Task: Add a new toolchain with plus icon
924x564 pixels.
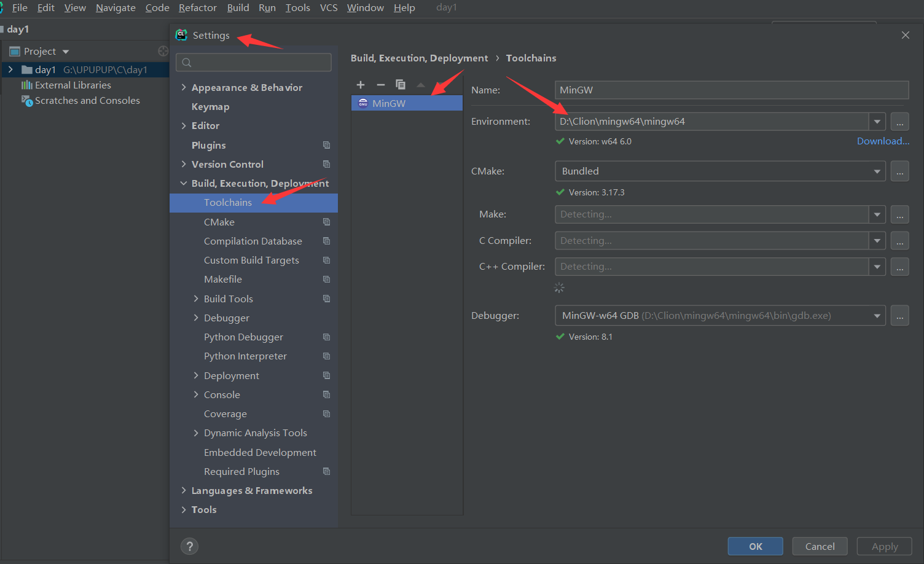Action: [361, 85]
